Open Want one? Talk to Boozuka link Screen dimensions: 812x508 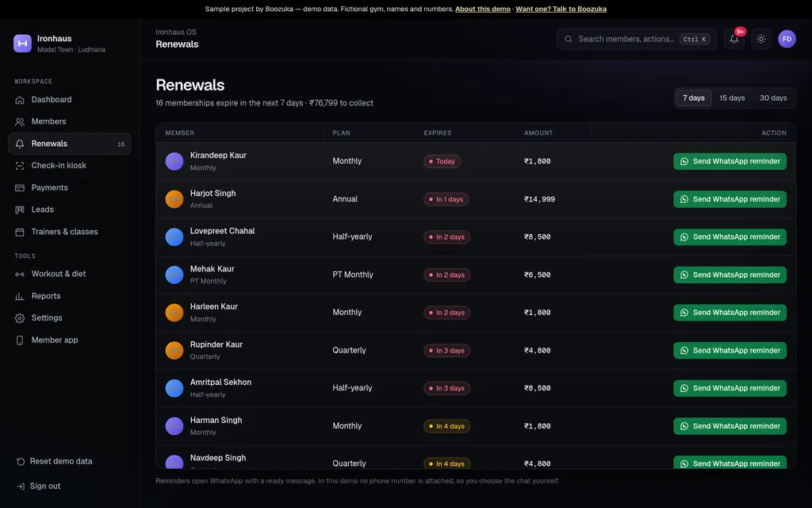tap(561, 9)
